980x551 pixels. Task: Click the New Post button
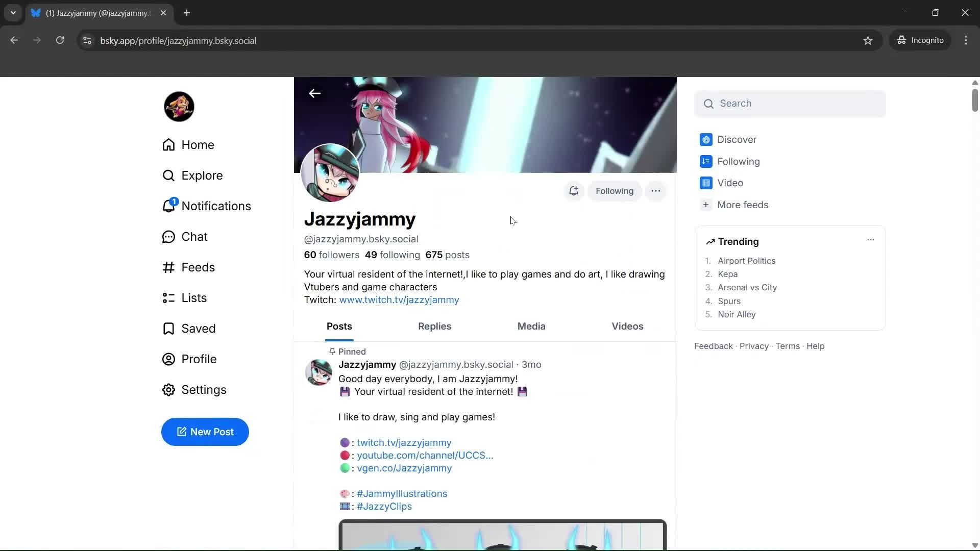204,432
